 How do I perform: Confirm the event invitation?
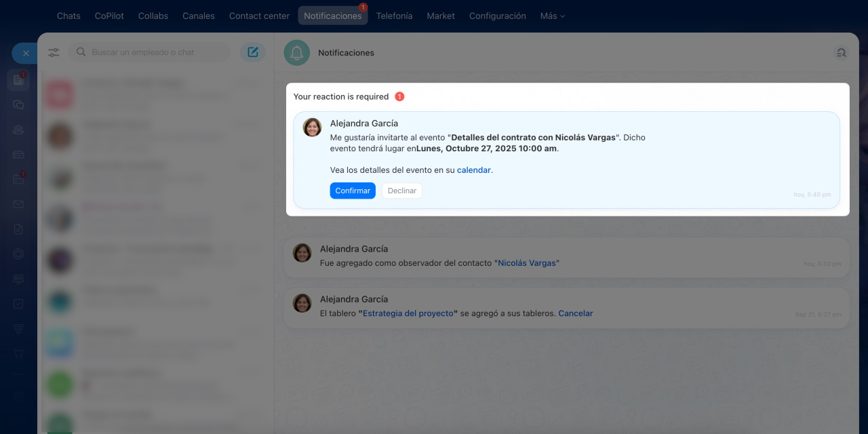(x=353, y=191)
